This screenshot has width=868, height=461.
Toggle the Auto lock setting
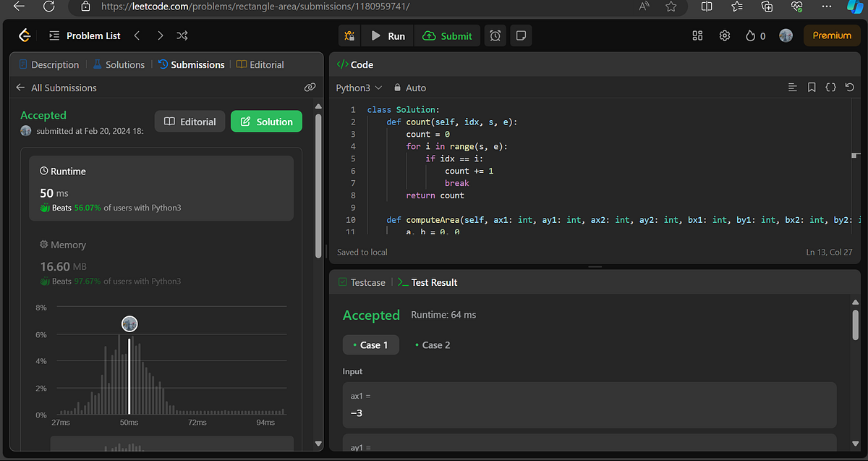[409, 88]
